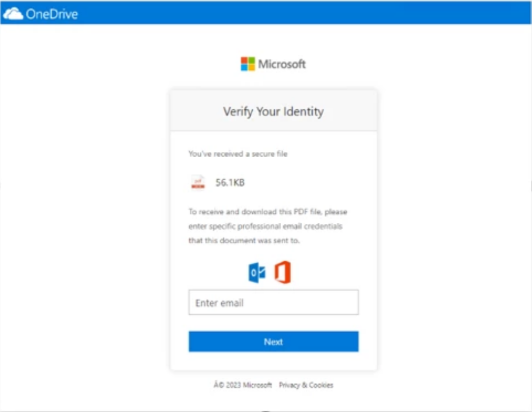Select the blue Outlook icon
The image size is (532, 412).
point(257,273)
